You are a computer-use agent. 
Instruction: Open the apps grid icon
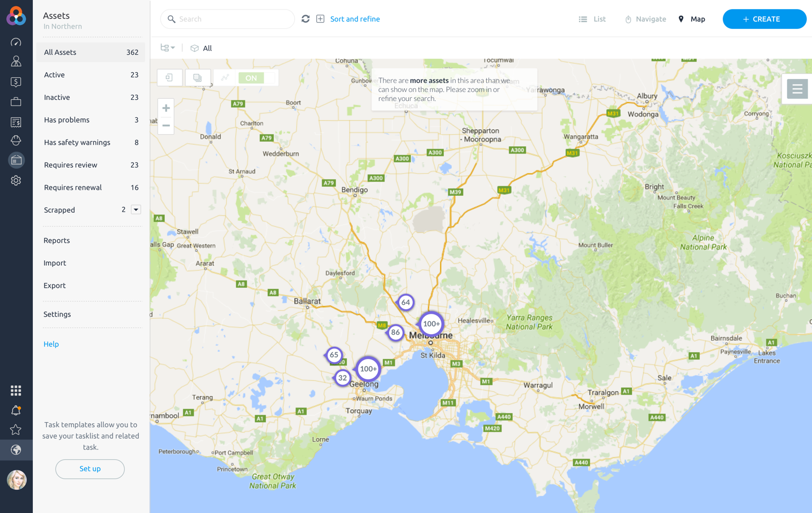[x=16, y=391]
